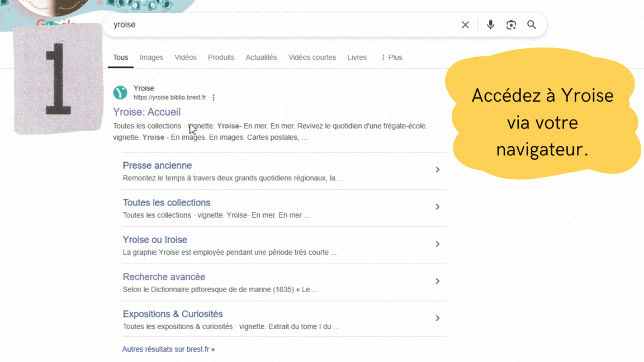Image resolution: width=644 pixels, height=362 pixels.
Task: Open the Presse ancienne sitelink
Action: [x=157, y=165]
